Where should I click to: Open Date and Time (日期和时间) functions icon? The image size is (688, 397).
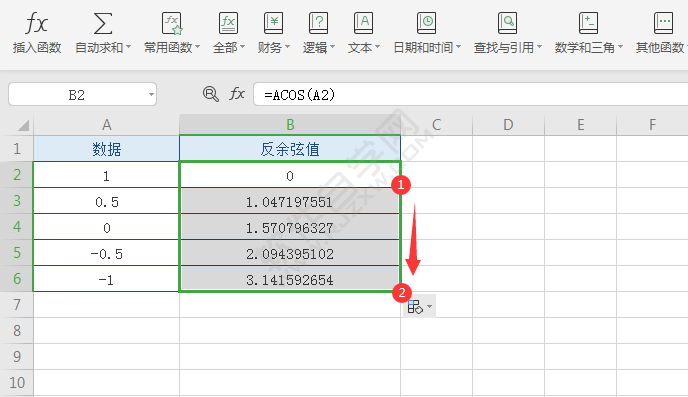pos(426,24)
